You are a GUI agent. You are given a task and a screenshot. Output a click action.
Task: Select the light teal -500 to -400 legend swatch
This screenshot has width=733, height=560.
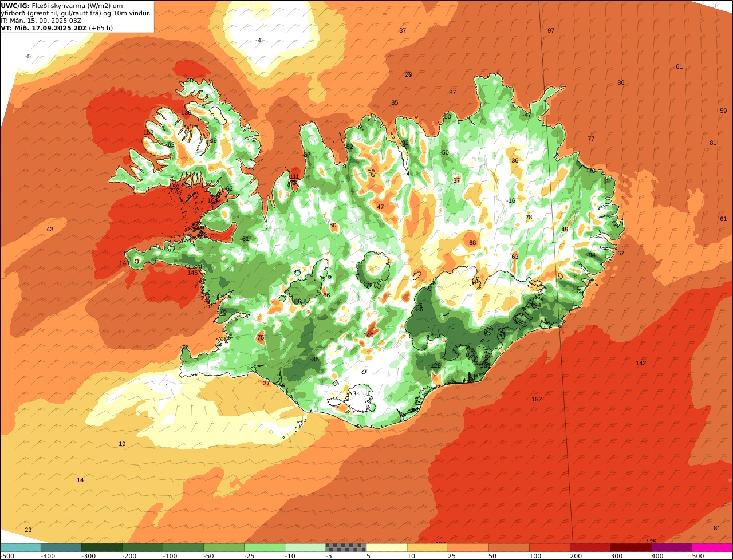21,547
